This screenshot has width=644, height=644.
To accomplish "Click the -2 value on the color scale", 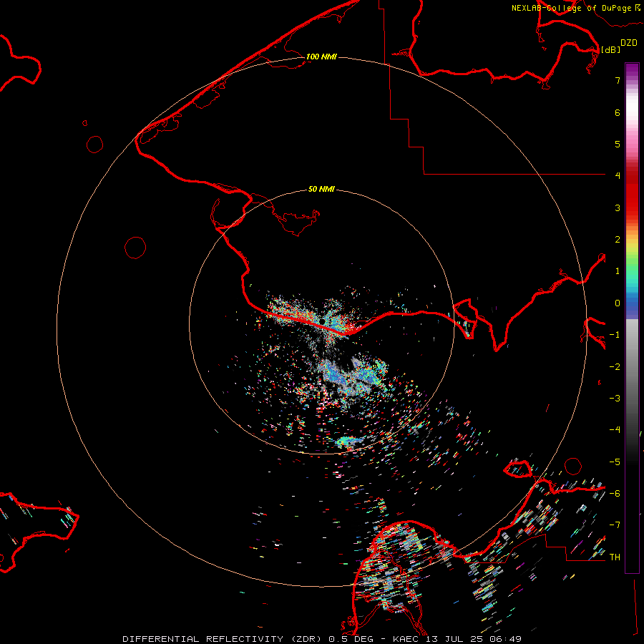I will [x=615, y=367].
